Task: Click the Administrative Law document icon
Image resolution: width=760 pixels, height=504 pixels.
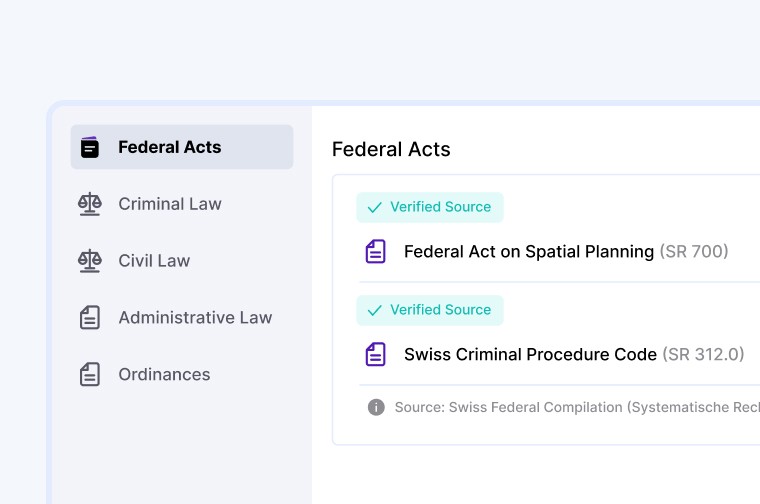Action: 90,318
